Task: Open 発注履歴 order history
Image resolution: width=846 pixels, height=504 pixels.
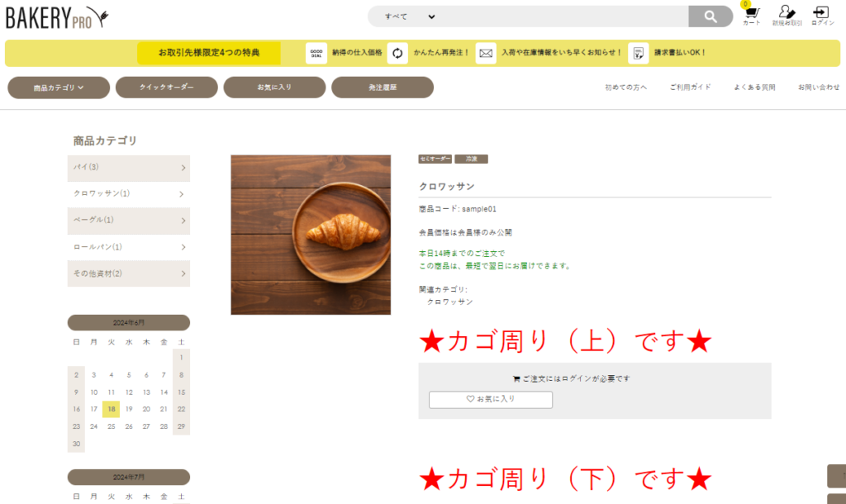Action: click(382, 88)
